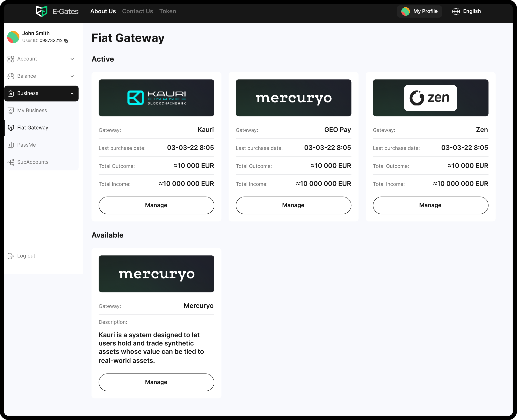Click the gateway name Zen
The width and height of the screenshot is (517, 420).
482,130
